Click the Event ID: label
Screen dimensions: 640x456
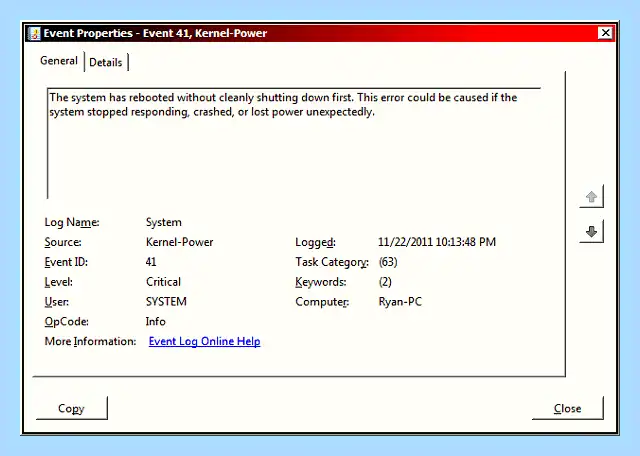(66, 262)
